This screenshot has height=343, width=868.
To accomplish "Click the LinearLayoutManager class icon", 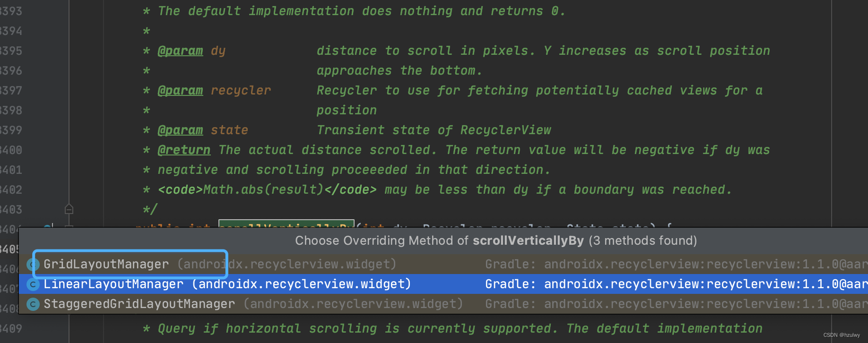I will [x=33, y=284].
